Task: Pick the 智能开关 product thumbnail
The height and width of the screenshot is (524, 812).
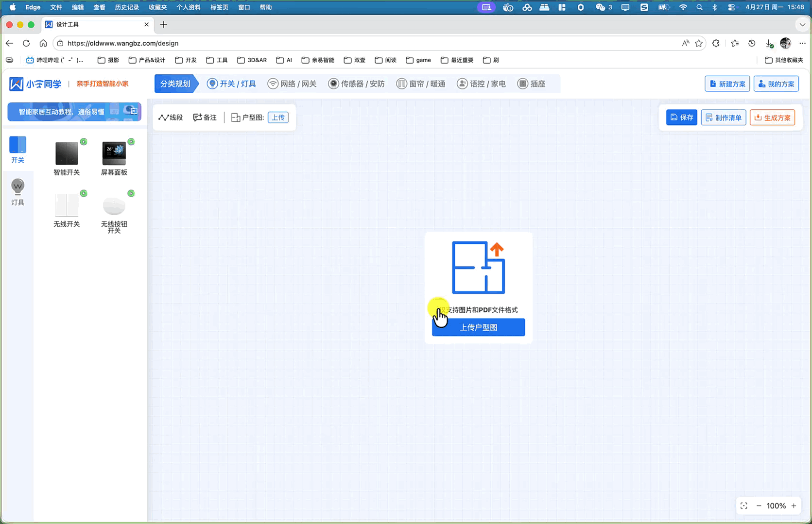Action: click(67, 153)
